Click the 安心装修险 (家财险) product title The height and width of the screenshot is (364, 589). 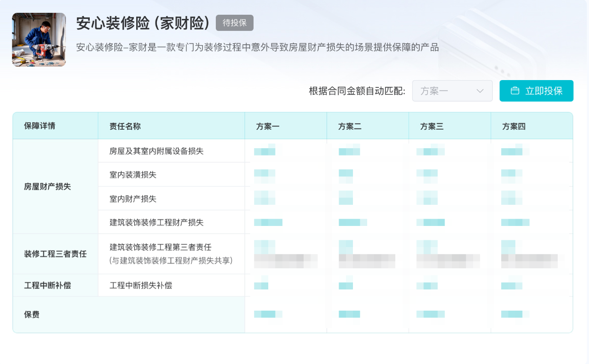coord(143,23)
